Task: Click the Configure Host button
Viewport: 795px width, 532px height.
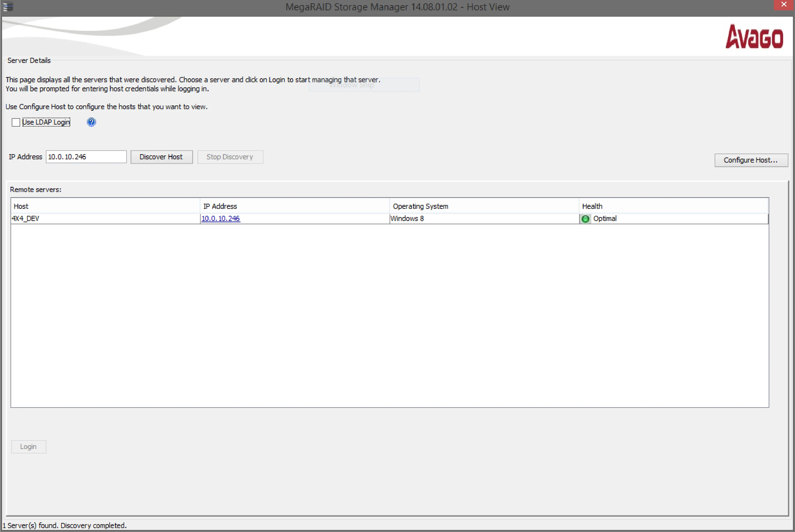Action: pyautogui.click(x=750, y=160)
